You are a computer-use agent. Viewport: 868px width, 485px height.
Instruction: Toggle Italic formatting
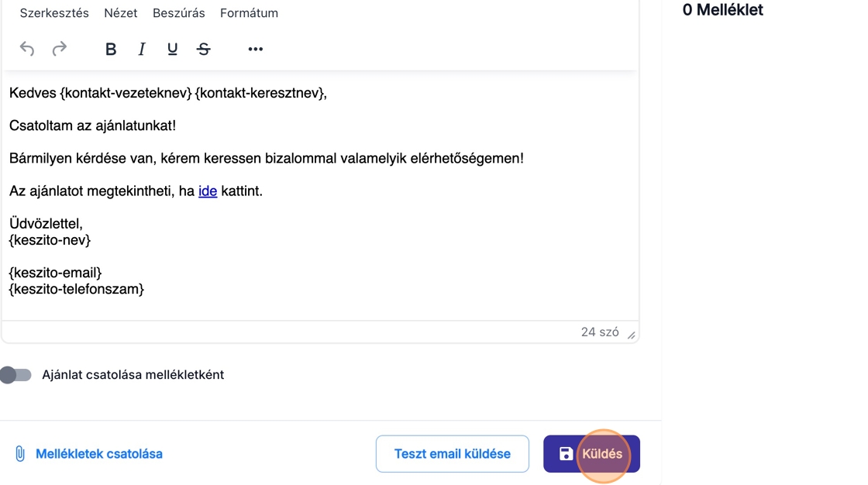[141, 50]
